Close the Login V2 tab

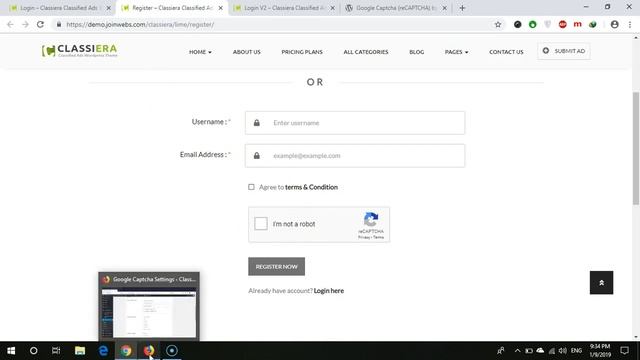(x=332, y=8)
